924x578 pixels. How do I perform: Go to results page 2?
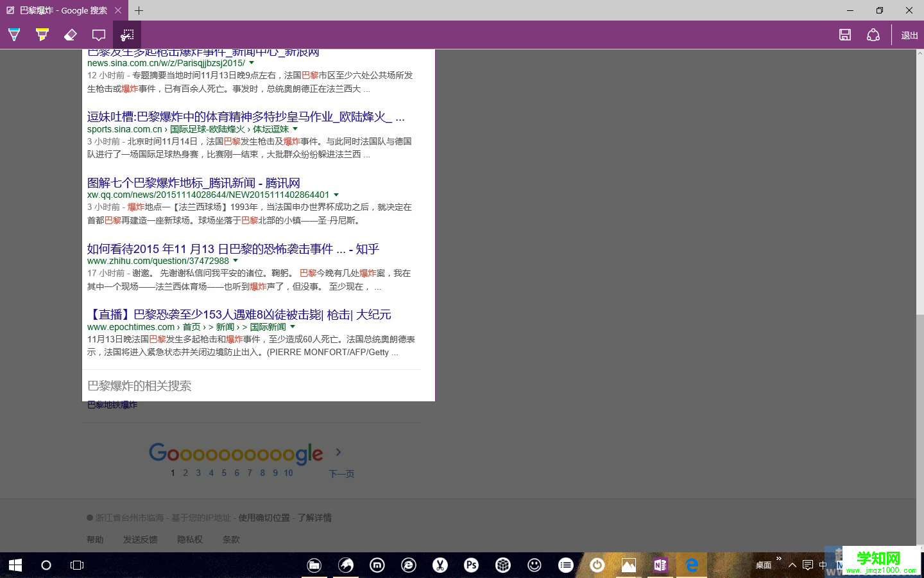185,473
